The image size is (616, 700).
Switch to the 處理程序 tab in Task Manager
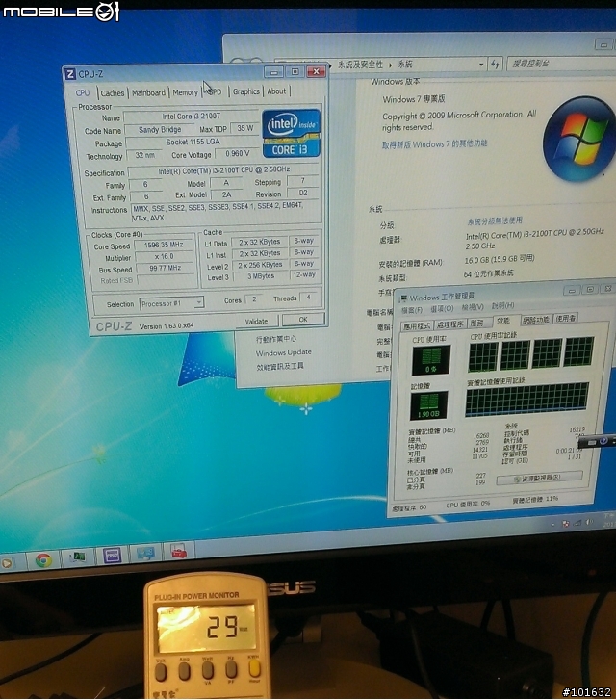click(x=449, y=324)
